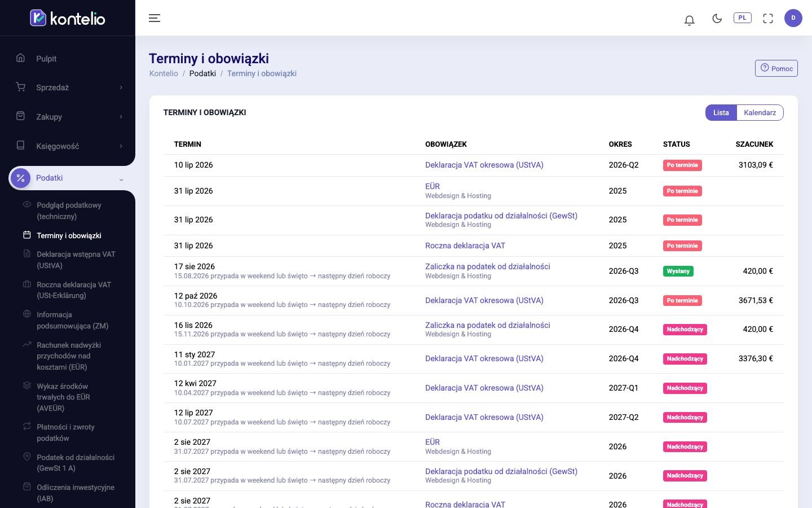Image resolution: width=812 pixels, height=508 pixels.
Task: Click the Kontelio logo
Action: (68, 18)
